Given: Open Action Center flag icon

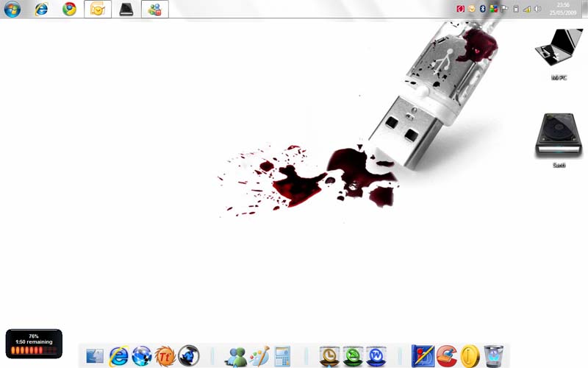Looking at the screenshot, I should click(505, 9).
